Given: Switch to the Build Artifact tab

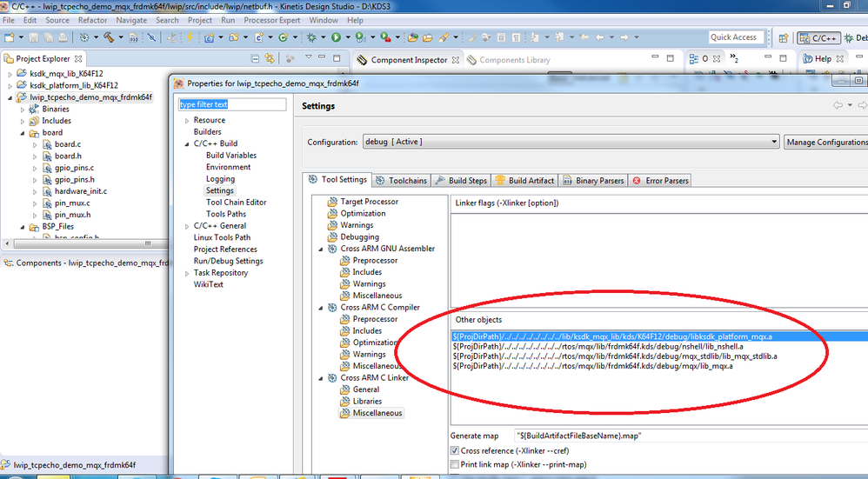Looking at the screenshot, I should pos(524,180).
